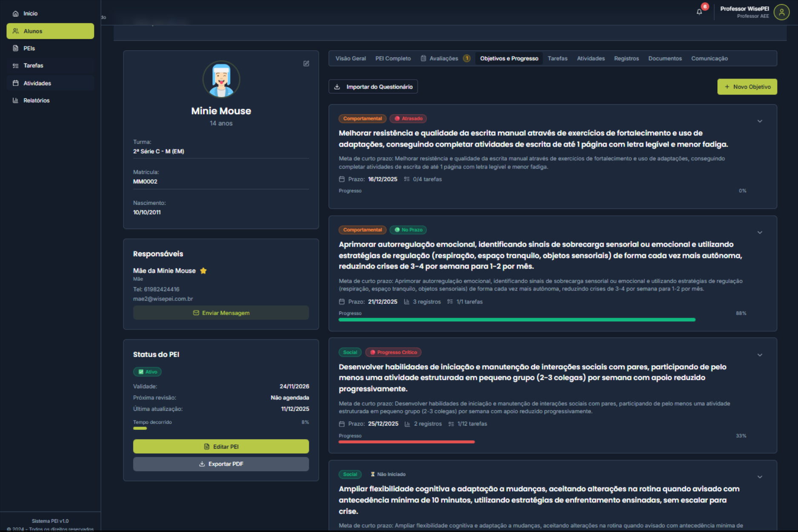Click the Atividades calendar icon in sidebar
This screenshot has height=532, width=798.
point(16,83)
